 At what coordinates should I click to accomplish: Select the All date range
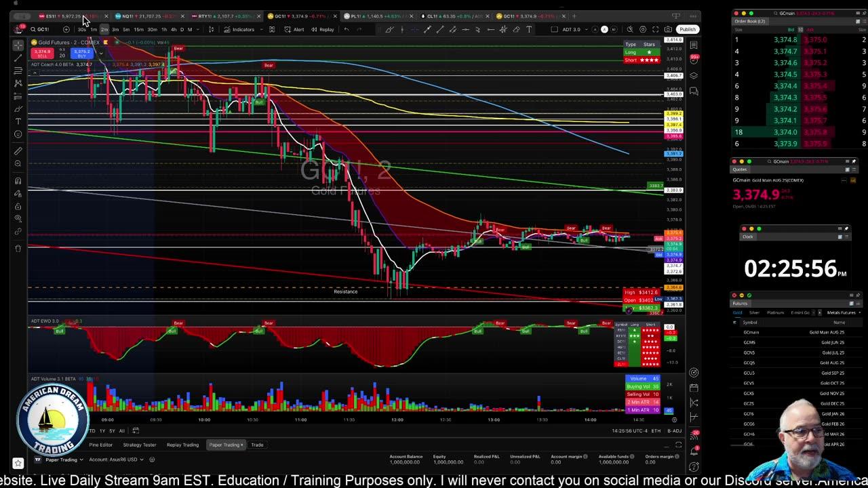pos(122,430)
